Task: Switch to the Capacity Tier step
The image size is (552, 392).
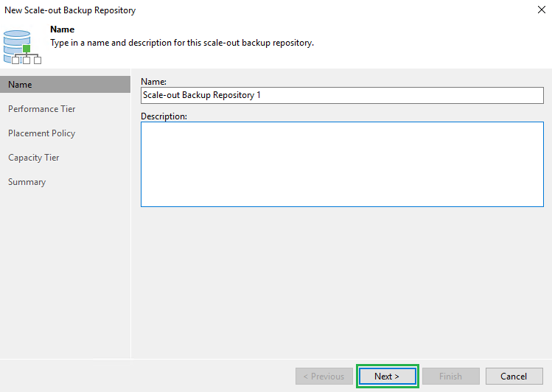Action: click(x=34, y=158)
